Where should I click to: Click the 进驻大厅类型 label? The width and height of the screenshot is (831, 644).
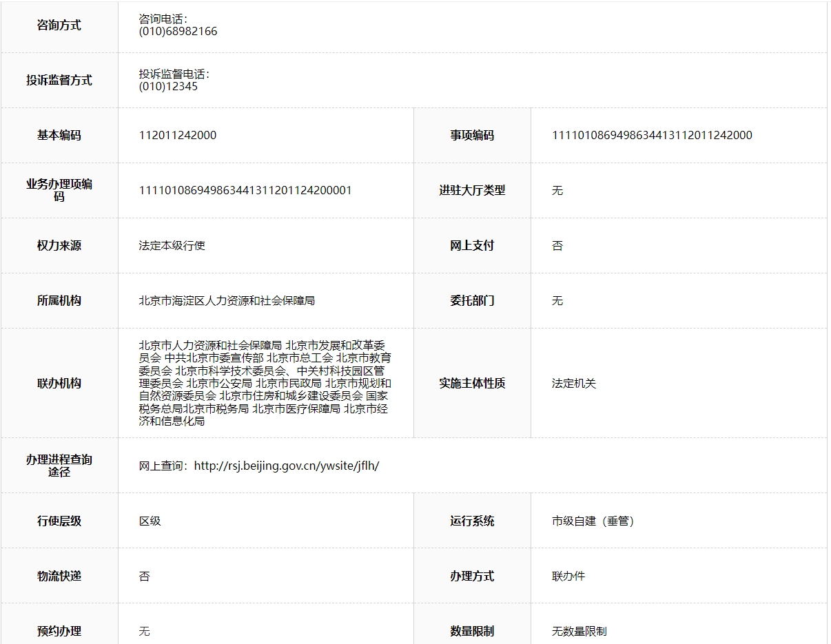(x=472, y=191)
